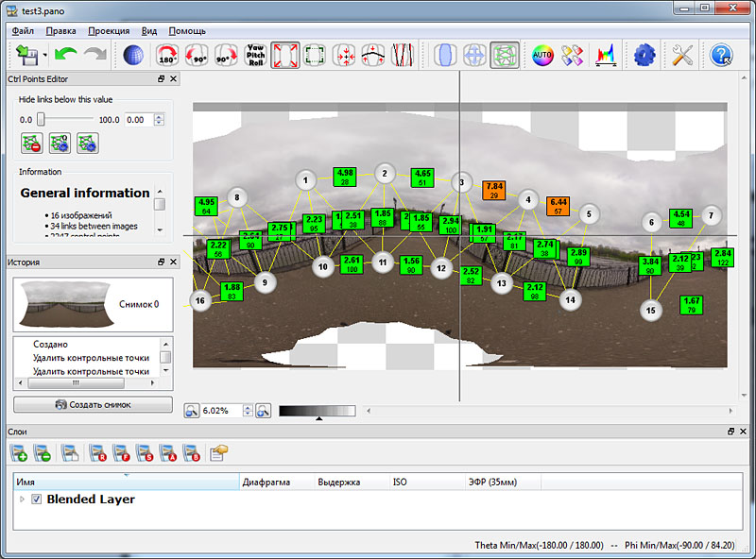This screenshot has width=756, height=559.
Task: Open the Yaw Pitch Roll tool
Action: [255, 55]
